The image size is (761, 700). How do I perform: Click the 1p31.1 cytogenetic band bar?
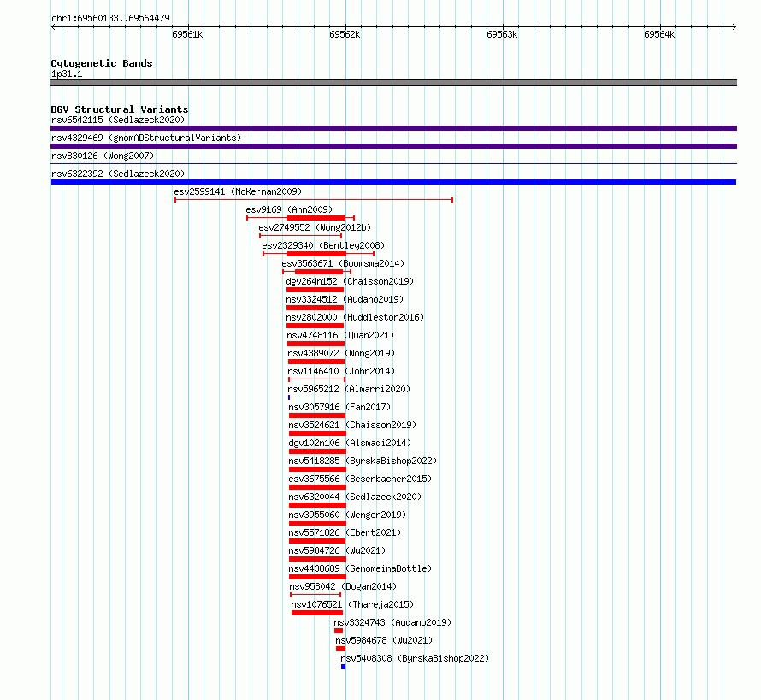coord(393,83)
